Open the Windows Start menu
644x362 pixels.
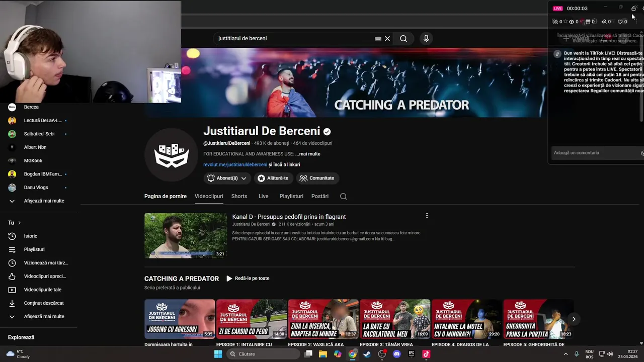(x=218, y=354)
